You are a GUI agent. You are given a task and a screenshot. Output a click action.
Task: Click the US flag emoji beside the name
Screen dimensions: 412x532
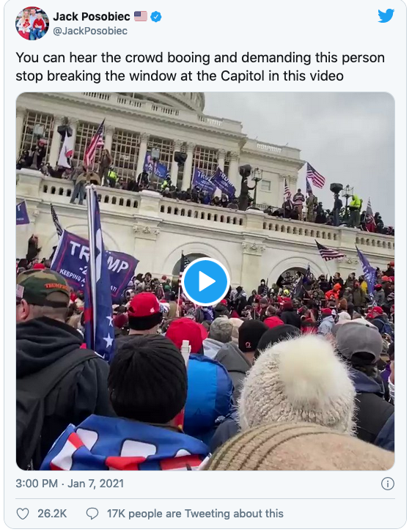pos(141,16)
